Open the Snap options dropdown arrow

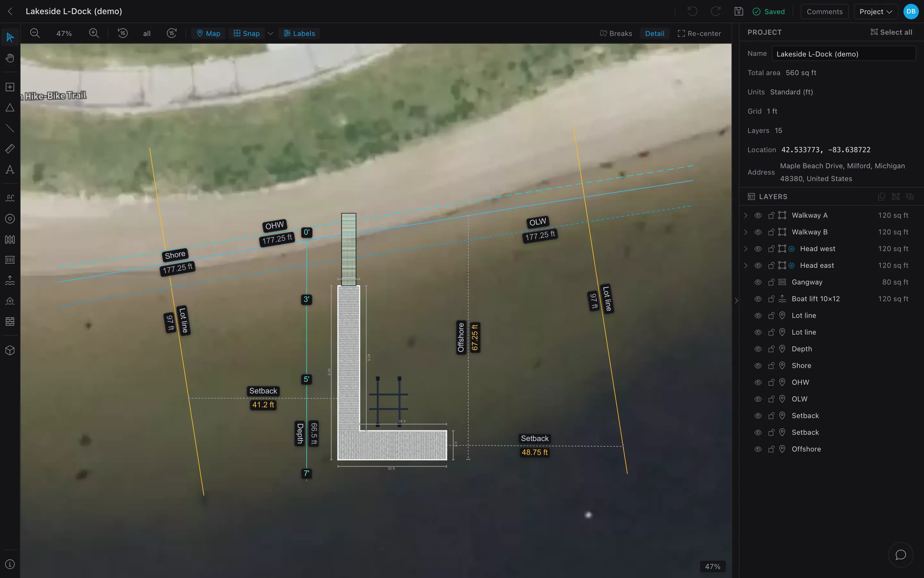[x=270, y=34]
